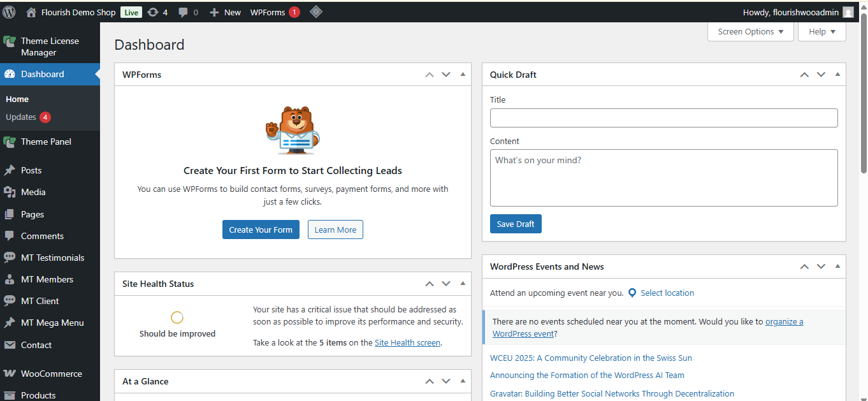
Task: Collapse the Site Health Status panel
Action: (463, 284)
